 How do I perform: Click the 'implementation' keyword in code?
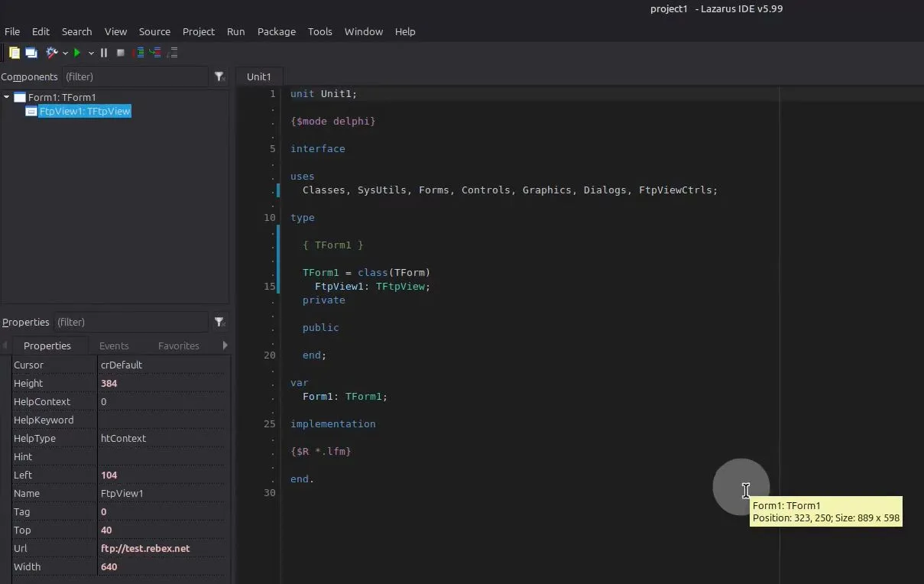click(x=333, y=424)
